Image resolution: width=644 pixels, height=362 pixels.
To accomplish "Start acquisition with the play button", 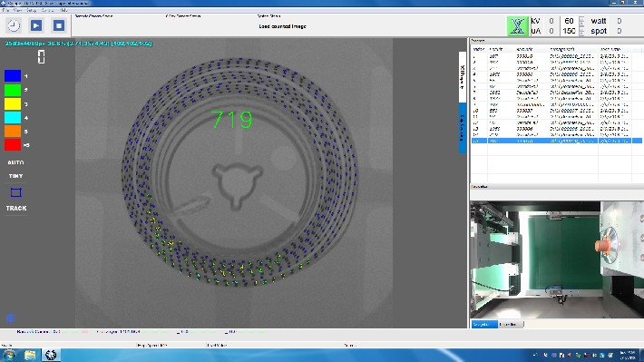I will click(x=36, y=25).
